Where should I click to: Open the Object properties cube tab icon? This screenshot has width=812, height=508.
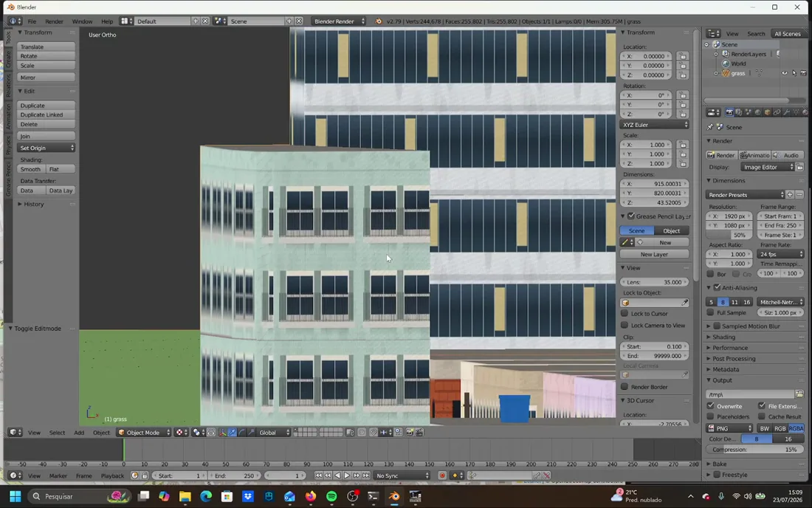[768, 112]
